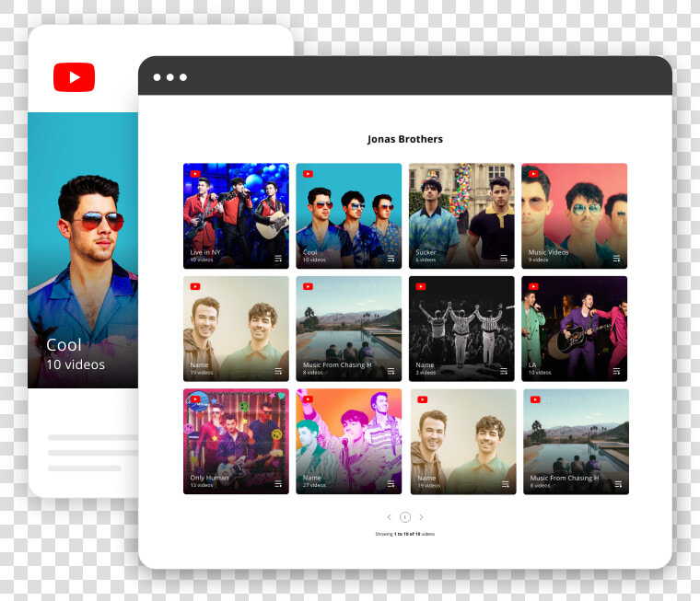The image size is (700, 601).
Task: Click YouTube icon on 27 videos card
Action: (308, 399)
